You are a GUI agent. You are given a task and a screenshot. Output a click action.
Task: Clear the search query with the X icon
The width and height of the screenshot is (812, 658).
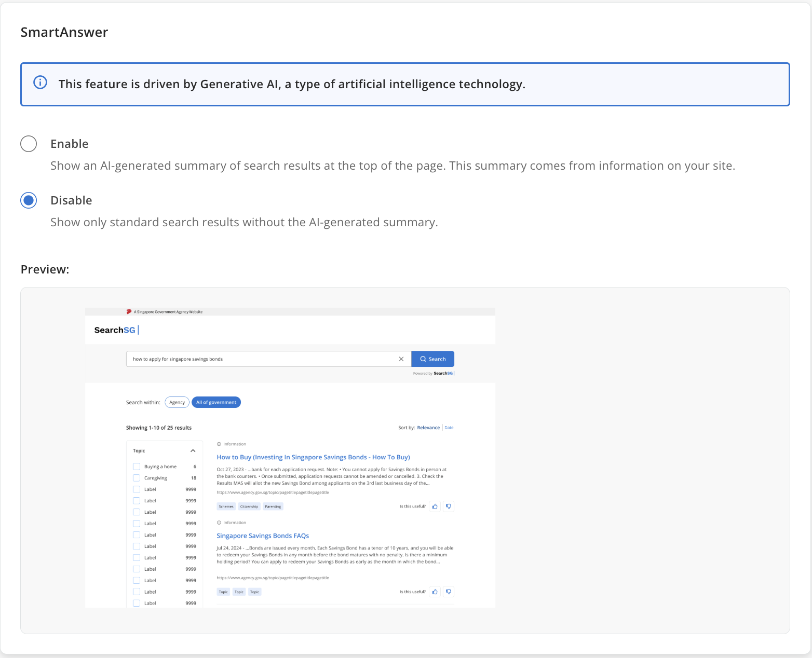click(401, 359)
